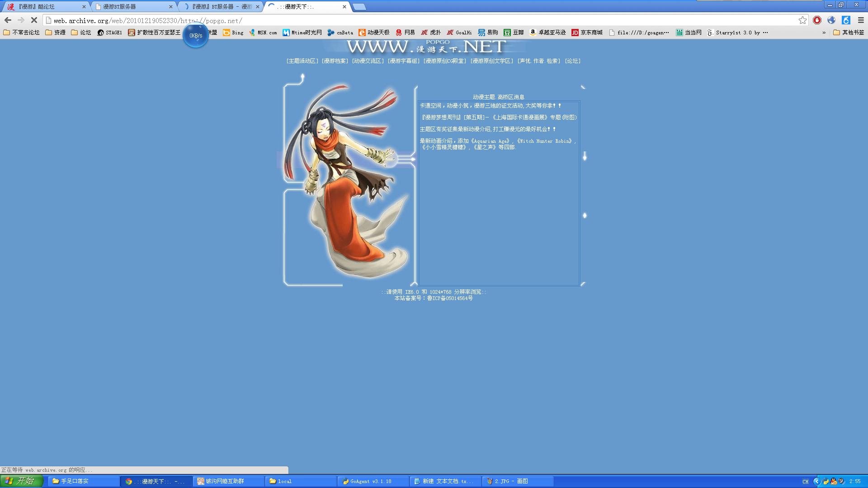
Task: Open the [漫游字幕组] site link
Action: 404,61
